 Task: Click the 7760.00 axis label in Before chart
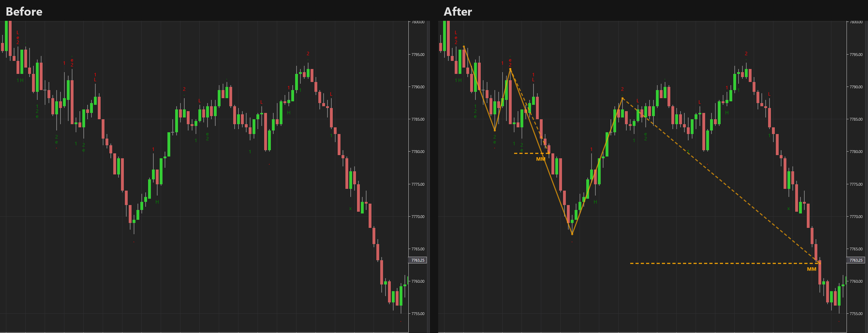[418, 281]
